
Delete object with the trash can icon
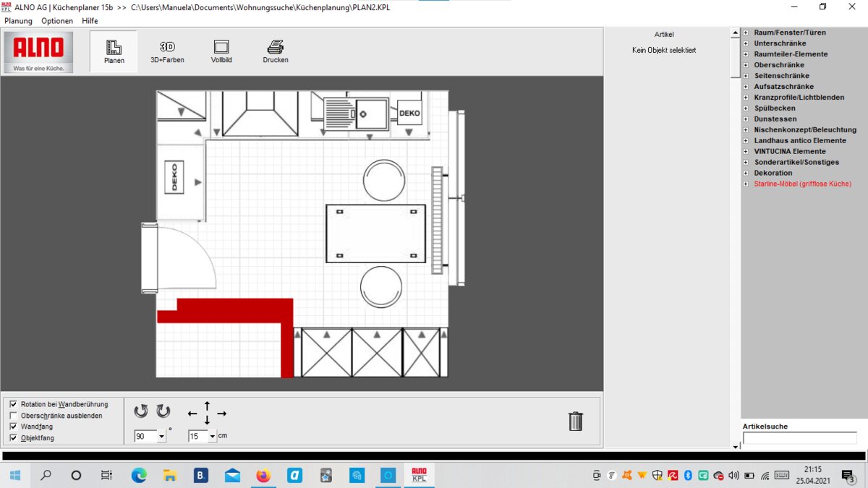[x=575, y=421]
